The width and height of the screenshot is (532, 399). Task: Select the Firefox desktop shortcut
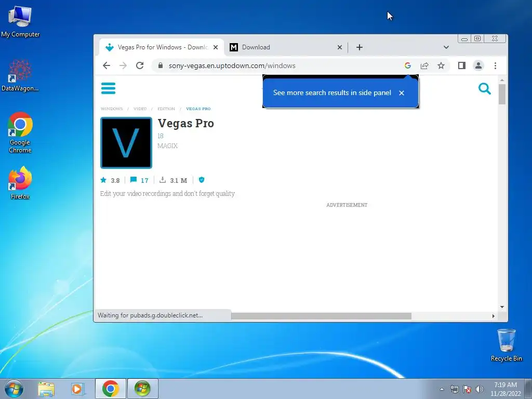20,183
